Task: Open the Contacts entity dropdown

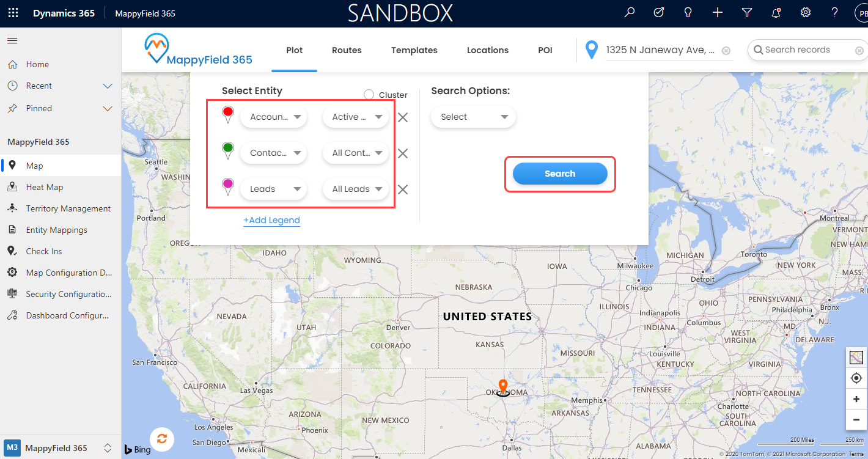Action: click(273, 153)
